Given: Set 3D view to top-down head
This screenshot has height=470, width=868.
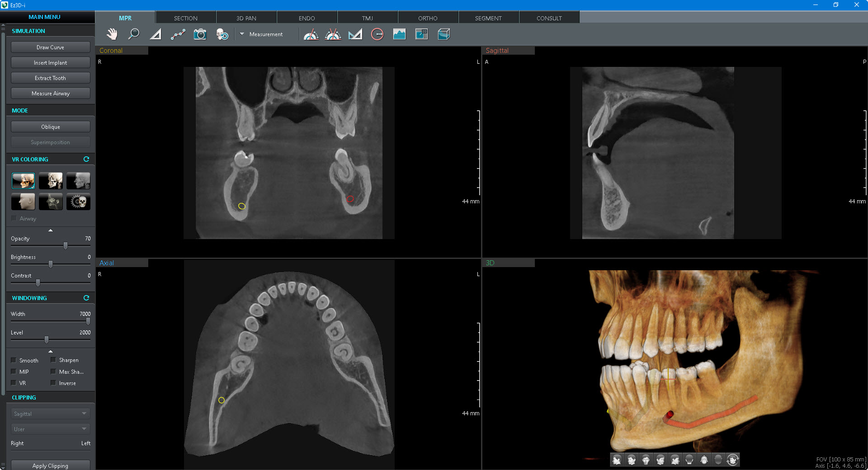Looking at the screenshot, I should point(704,460).
